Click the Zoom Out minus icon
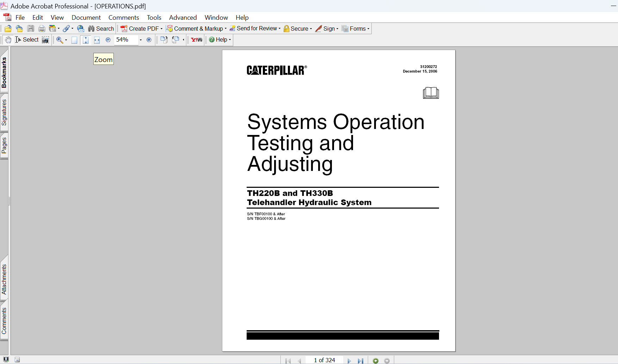 [108, 40]
